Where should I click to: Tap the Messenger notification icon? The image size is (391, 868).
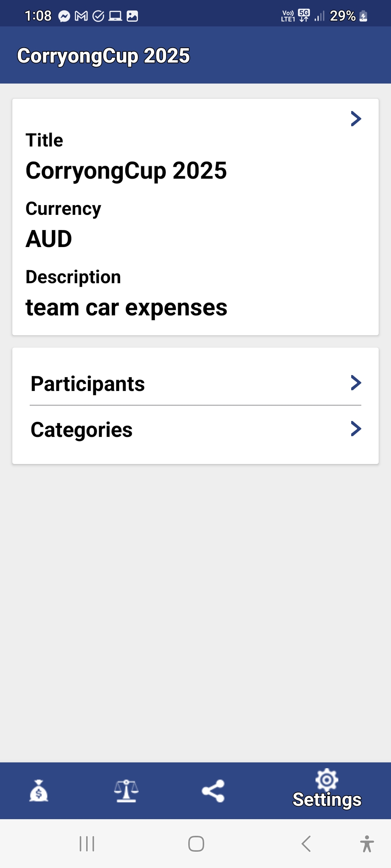(x=64, y=16)
